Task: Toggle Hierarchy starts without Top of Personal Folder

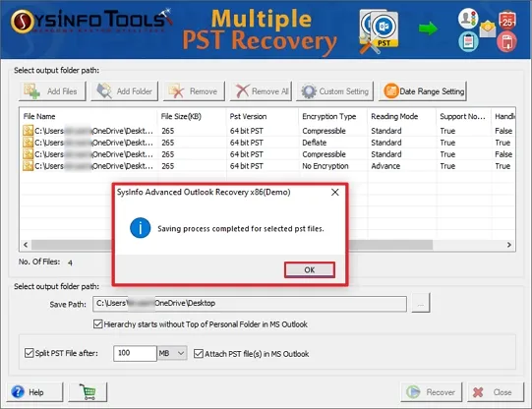Action: pos(97,324)
